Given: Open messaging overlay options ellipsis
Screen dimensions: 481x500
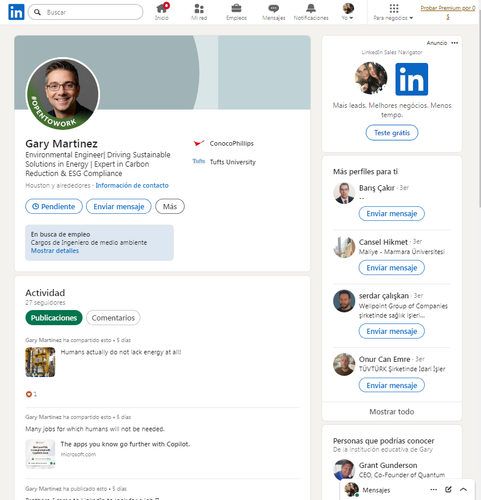Looking at the screenshot, I should click(x=433, y=489).
